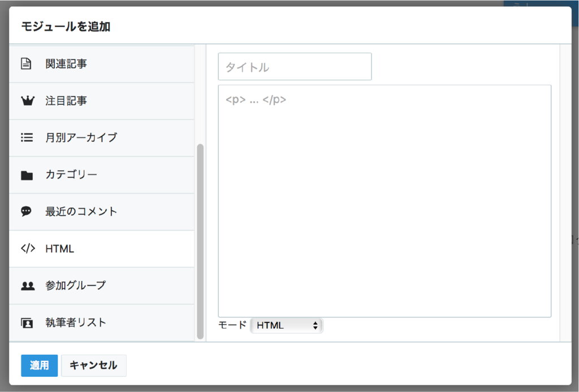Choose the カテゴリー module label
The image size is (579, 392).
71,175
